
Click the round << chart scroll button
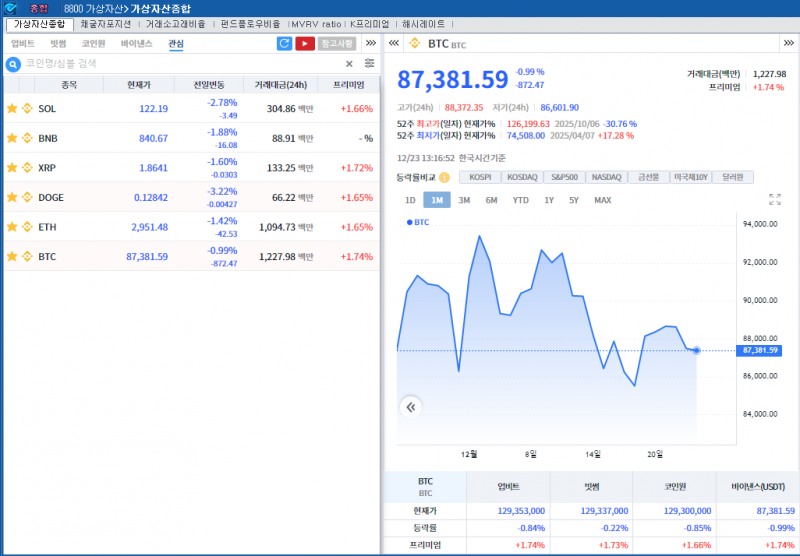pyautogui.click(x=410, y=407)
